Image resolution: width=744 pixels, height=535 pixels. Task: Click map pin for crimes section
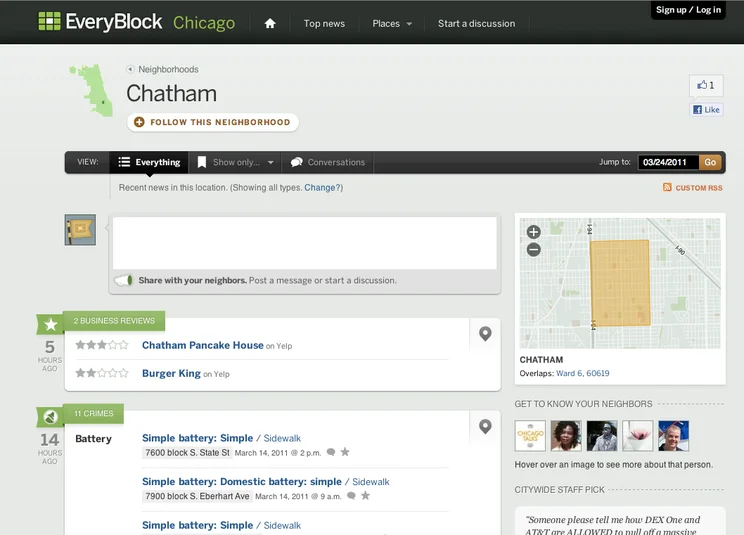[485, 426]
